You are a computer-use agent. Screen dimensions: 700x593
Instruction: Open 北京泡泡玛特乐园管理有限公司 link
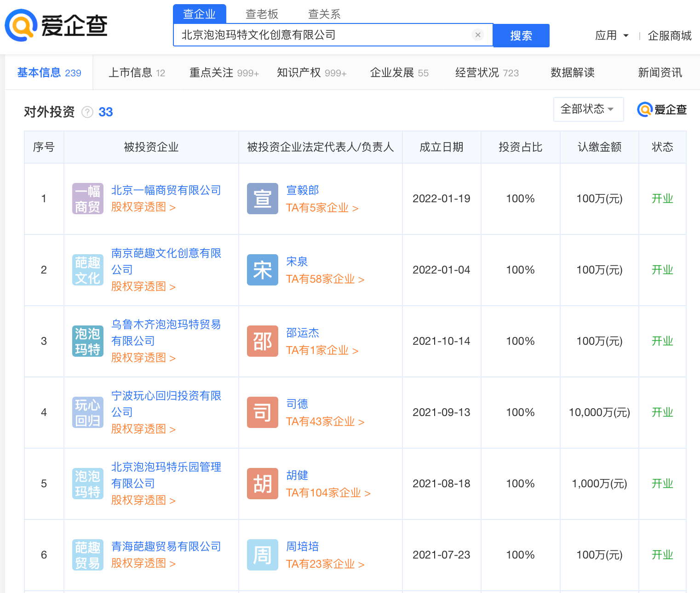[166, 475]
